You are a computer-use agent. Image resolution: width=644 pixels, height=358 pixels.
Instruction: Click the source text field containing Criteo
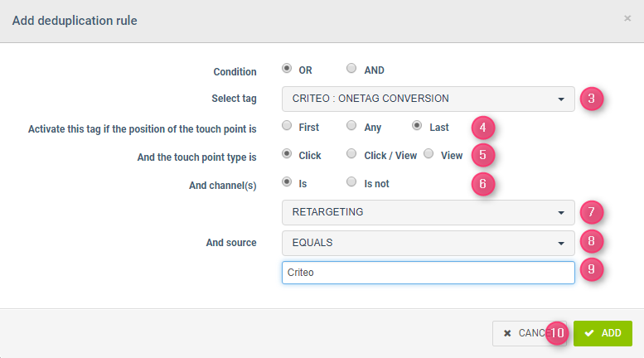pos(428,273)
